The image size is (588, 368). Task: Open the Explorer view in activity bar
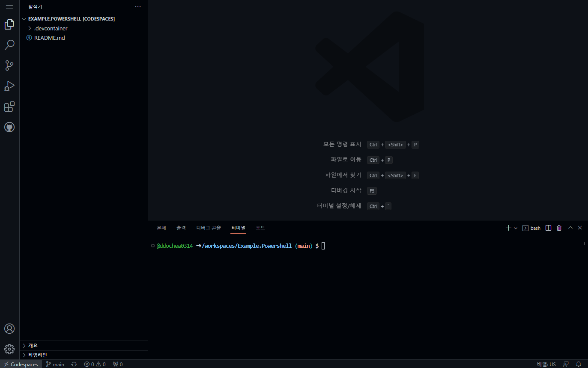(9, 24)
